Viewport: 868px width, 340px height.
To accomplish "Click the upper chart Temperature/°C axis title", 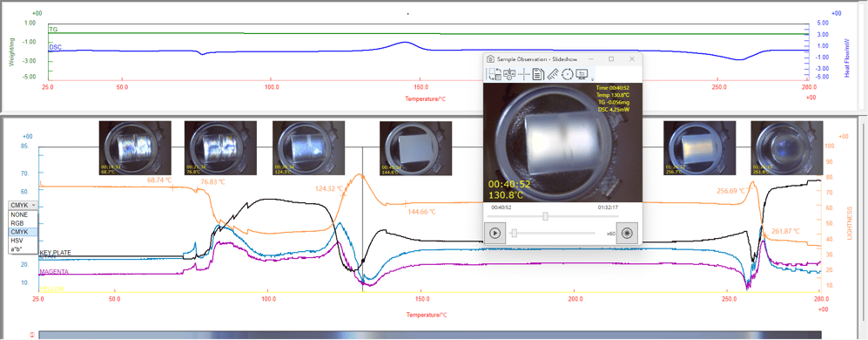I will point(425,99).
